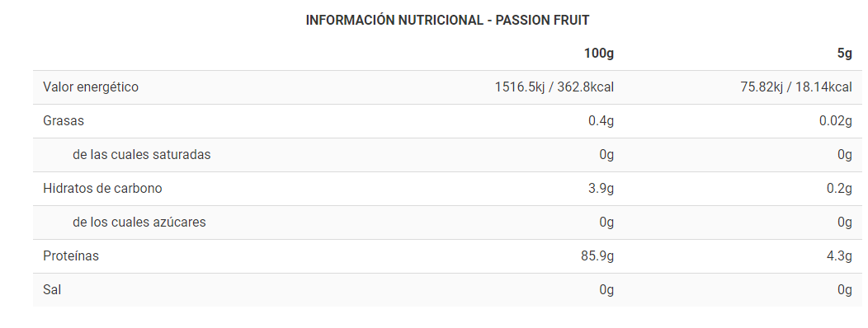The height and width of the screenshot is (328, 868).
Task: Select the de los cuales azúcares label
Action: [x=139, y=222]
